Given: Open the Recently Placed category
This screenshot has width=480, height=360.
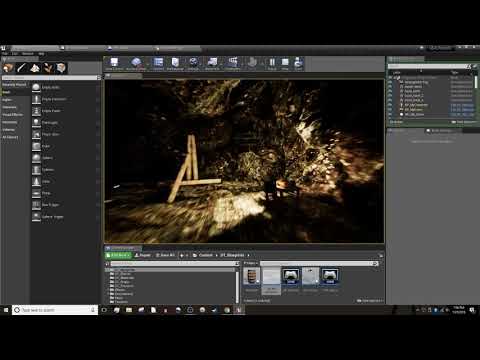Looking at the screenshot, I should 15,85.
